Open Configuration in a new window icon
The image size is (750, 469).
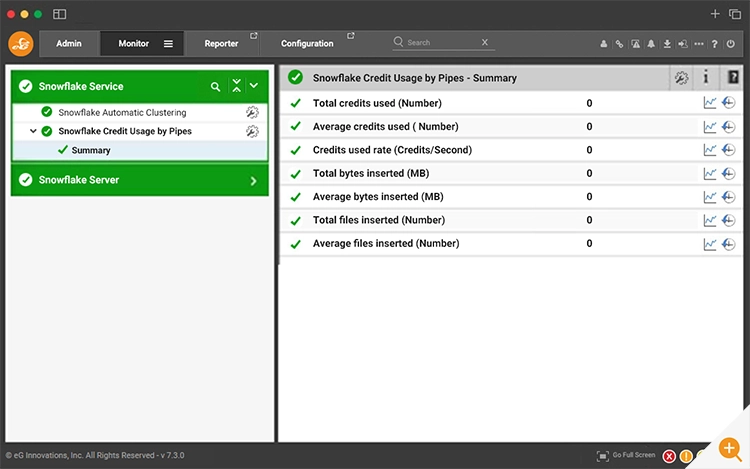[x=351, y=36]
